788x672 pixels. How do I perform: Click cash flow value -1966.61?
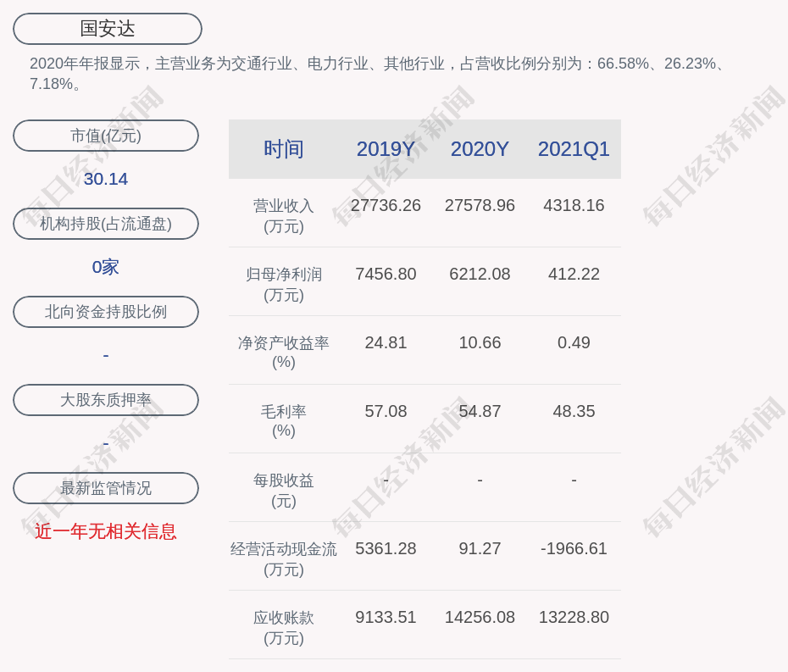[574, 548]
